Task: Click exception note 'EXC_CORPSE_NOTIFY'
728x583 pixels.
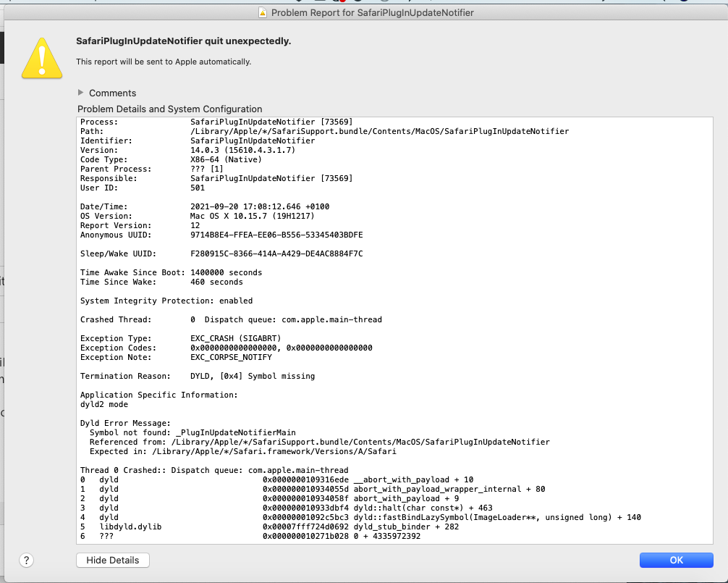Action: [231, 357]
